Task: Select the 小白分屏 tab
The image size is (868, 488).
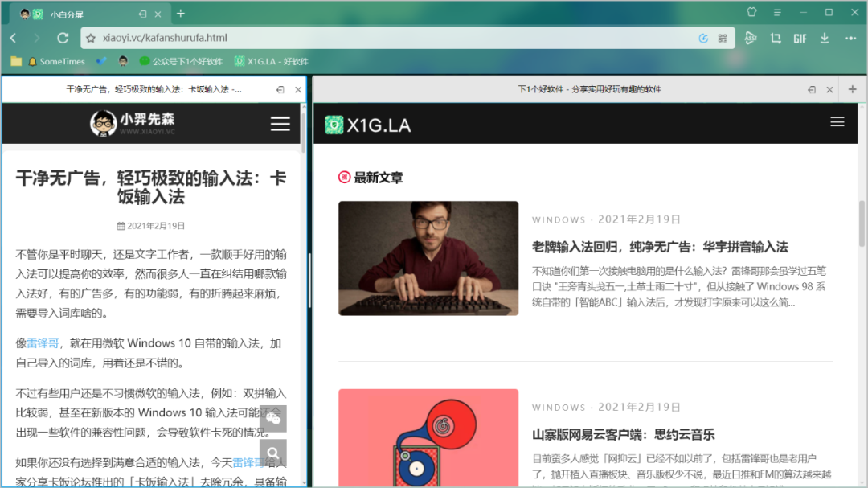Action: pyautogui.click(x=88, y=14)
